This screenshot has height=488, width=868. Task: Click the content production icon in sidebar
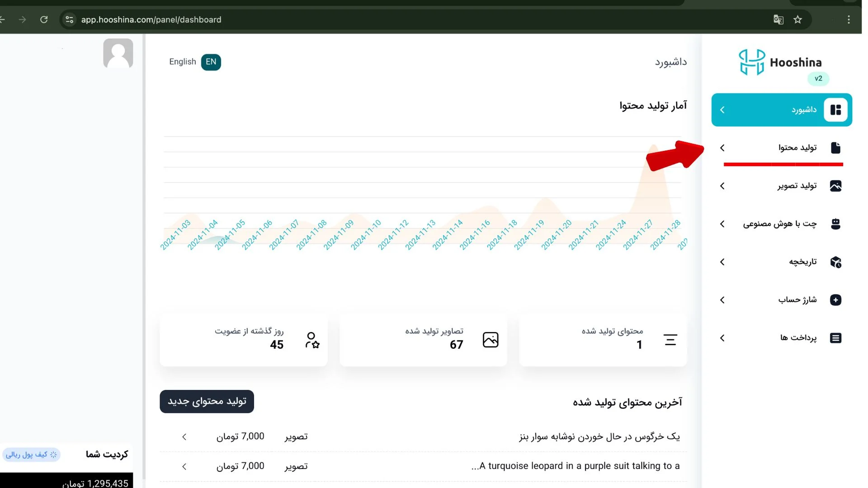click(x=835, y=148)
